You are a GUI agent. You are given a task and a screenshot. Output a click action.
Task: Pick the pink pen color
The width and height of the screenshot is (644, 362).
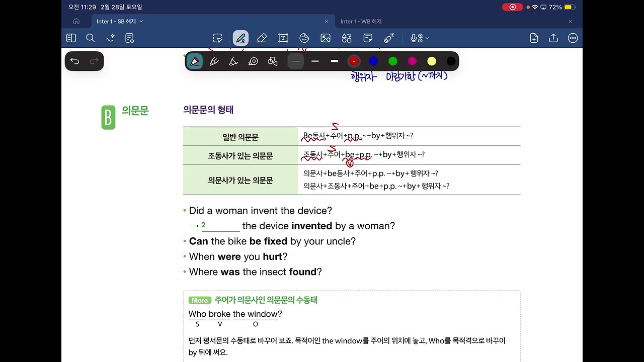(413, 61)
